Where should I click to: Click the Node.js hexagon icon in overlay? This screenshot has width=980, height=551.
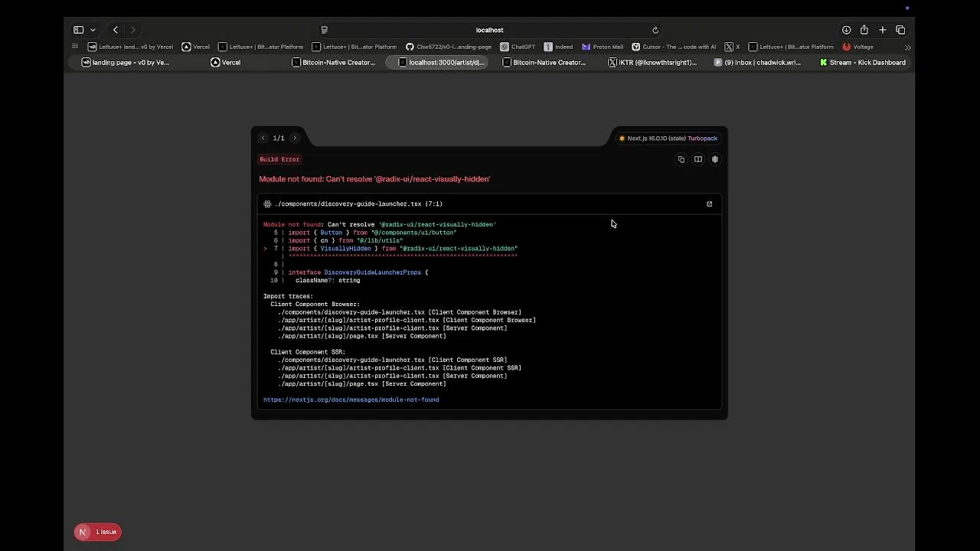pyautogui.click(x=715, y=159)
